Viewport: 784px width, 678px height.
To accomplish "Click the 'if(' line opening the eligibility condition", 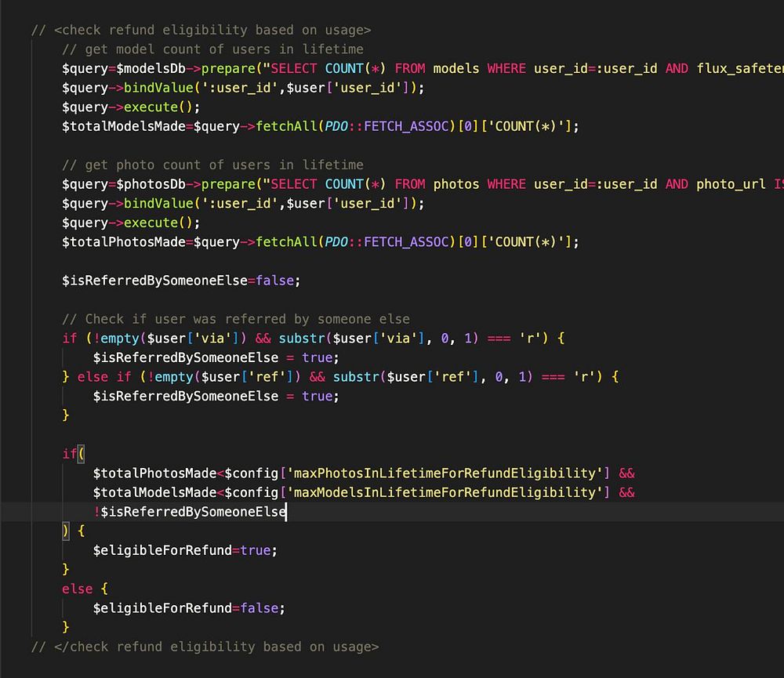I will [74, 454].
